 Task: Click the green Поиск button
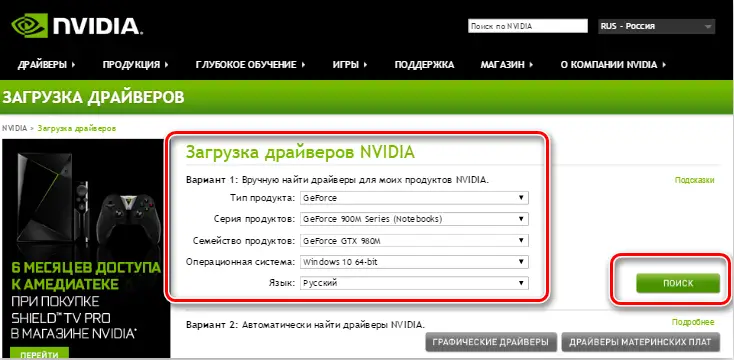(x=678, y=283)
